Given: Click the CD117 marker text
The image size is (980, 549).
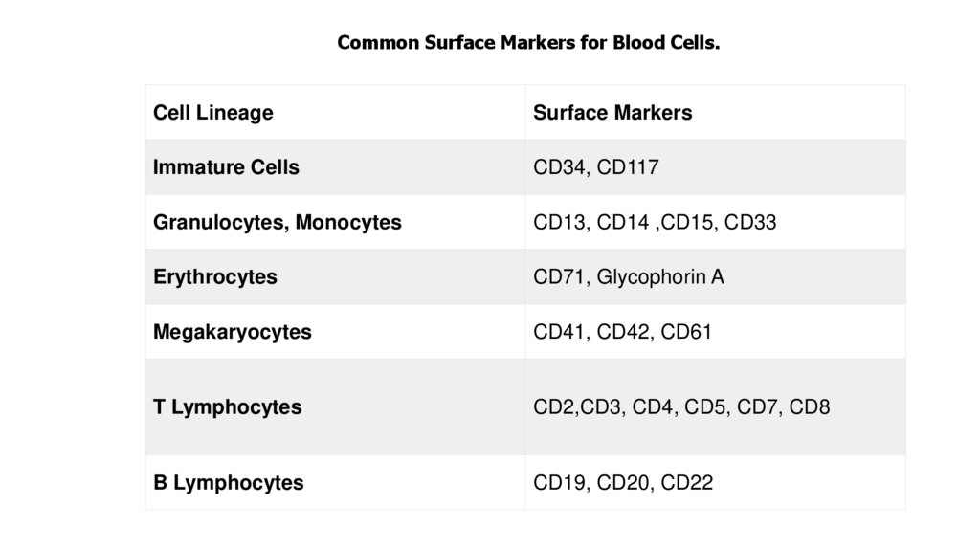Looking at the screenshot, I should coord(628,167).
